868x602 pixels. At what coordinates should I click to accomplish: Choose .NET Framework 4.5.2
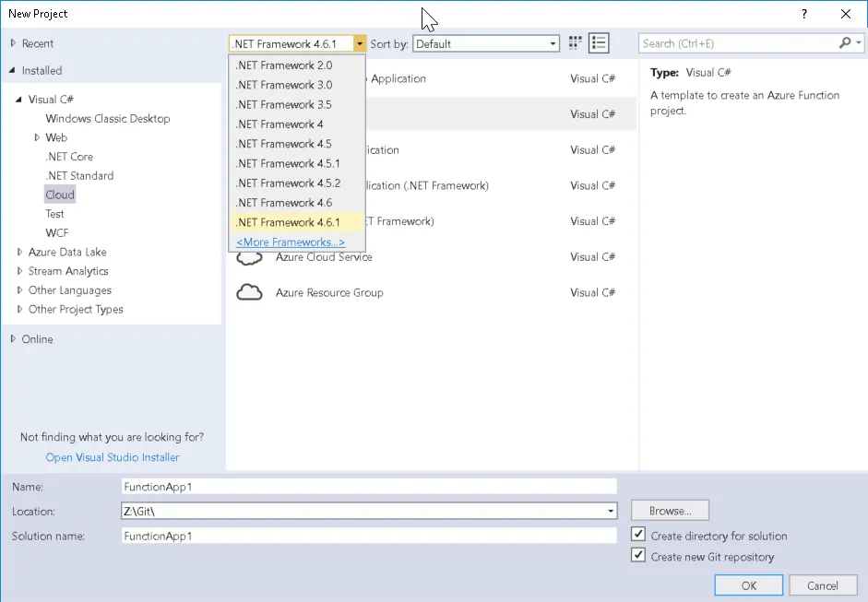297,183
